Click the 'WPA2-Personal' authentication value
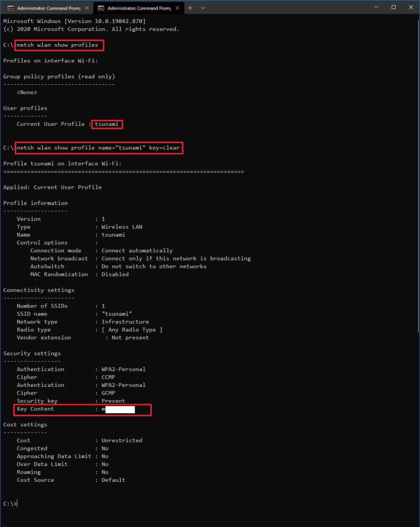The width and height of the screenshot is (420, 527). pyautogui.click(x=122, y=369)
